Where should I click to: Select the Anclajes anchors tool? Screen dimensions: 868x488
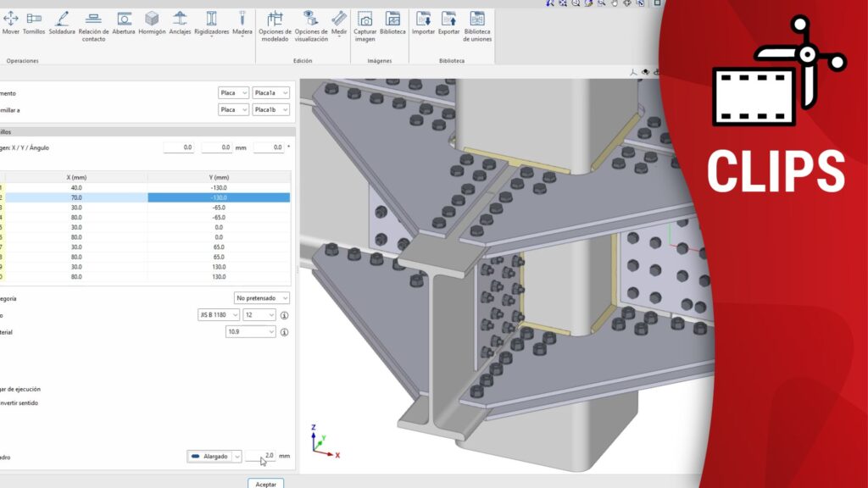180,23
